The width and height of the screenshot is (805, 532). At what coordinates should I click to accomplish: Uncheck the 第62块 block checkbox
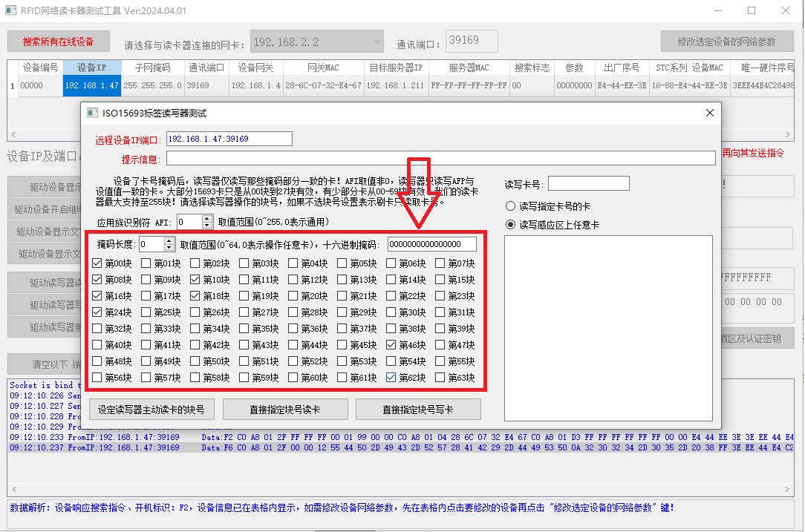(x=391, y=378)
